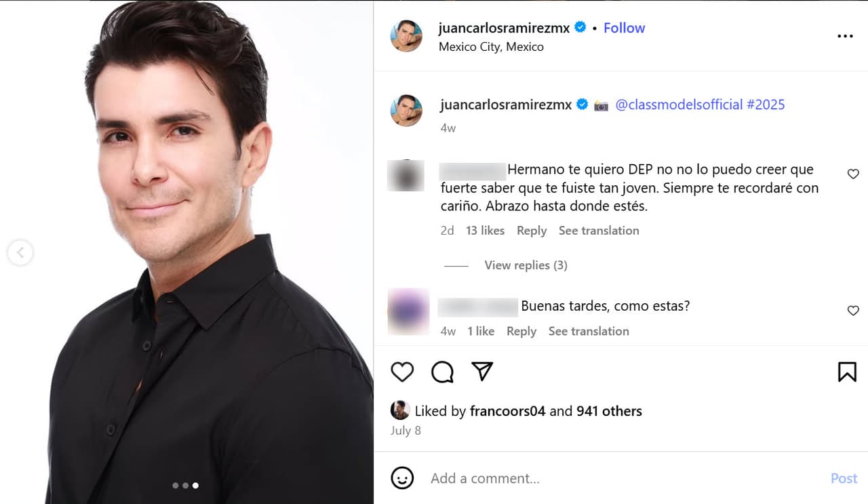Image resolution: width=868 pixels, height=504 pixels.
Task: Click the 'Add a comment' input field
Action: click(x=484, y=478)
